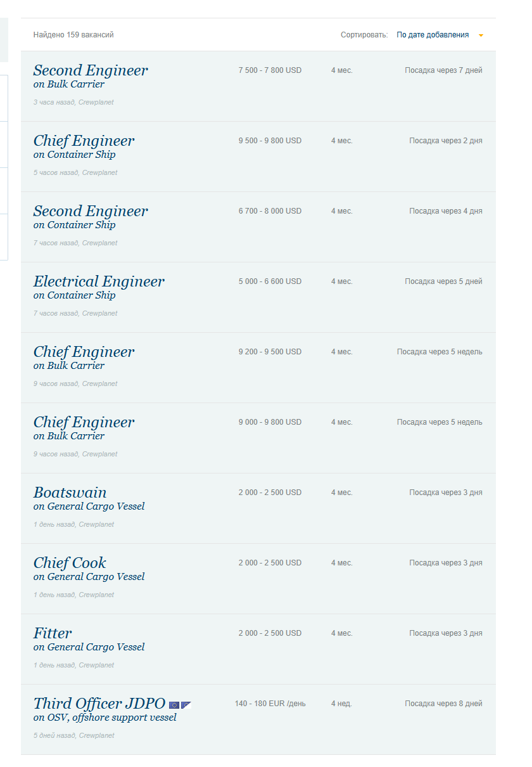
Task: Open the Chief Engineer vacancy paying 9 200 - 9 500 USD
Action: point(84,352)
